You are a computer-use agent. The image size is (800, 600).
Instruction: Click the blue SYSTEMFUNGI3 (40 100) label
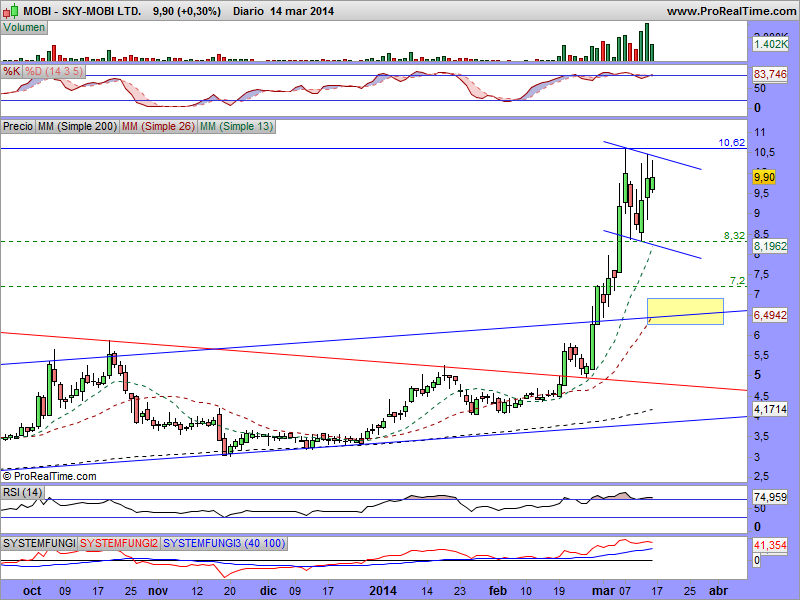[x=224, y=543]
